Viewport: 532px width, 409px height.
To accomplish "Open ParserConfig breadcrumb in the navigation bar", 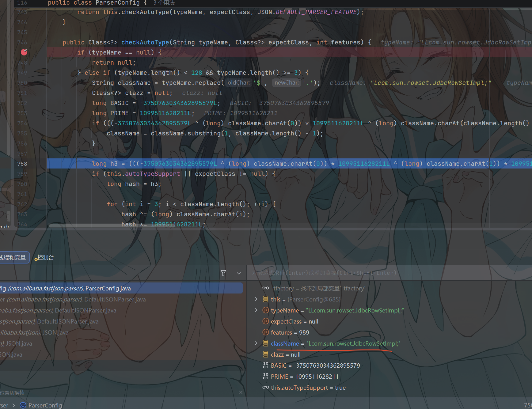I will coord(45,405).
